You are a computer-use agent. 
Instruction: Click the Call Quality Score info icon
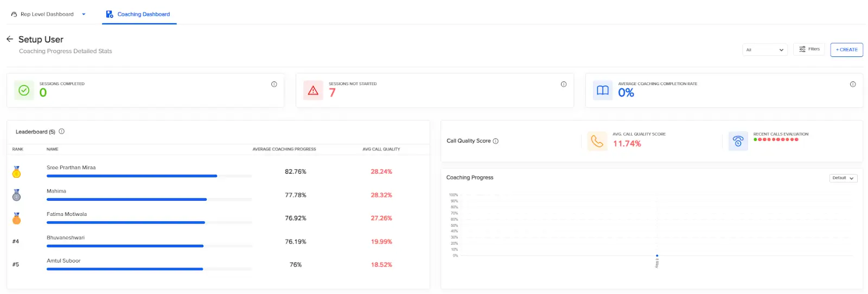click(495, 141)
